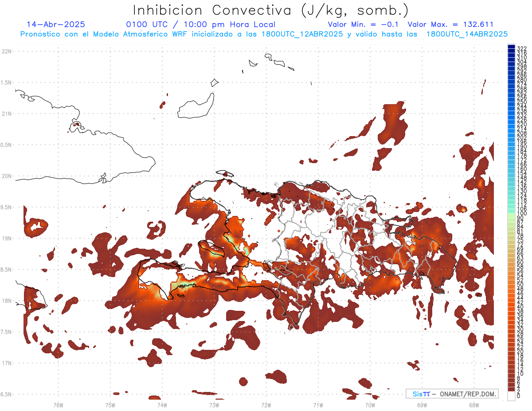The width and height of the screenshot is (532, 411).
Task: Click the '71W' longitude label
Action: pyautogui.click(x=318, y=405)
